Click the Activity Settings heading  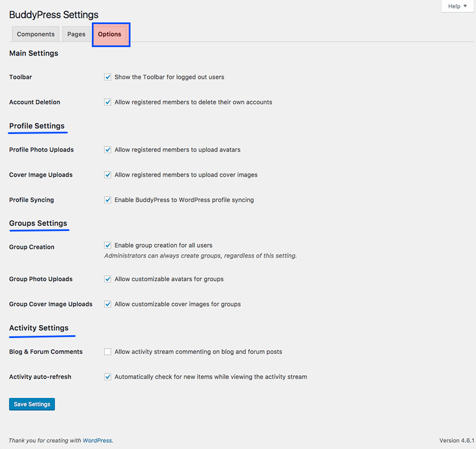click(39, 328)
